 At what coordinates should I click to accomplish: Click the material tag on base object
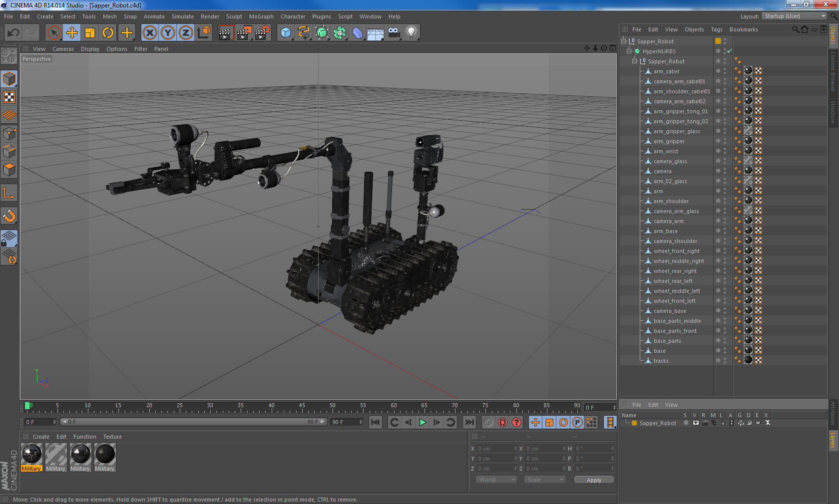tap(748, 350)
